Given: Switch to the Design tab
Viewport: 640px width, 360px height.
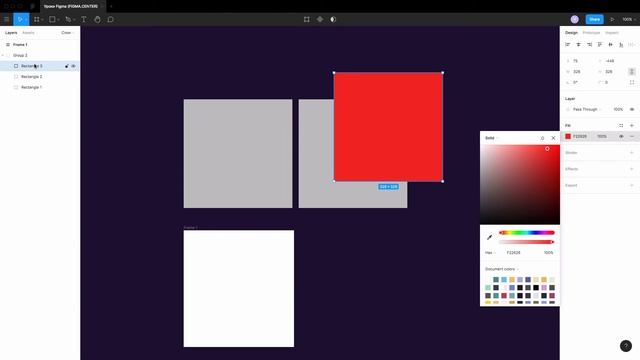Looking at the screenshot, I should [x=571, y=33].
